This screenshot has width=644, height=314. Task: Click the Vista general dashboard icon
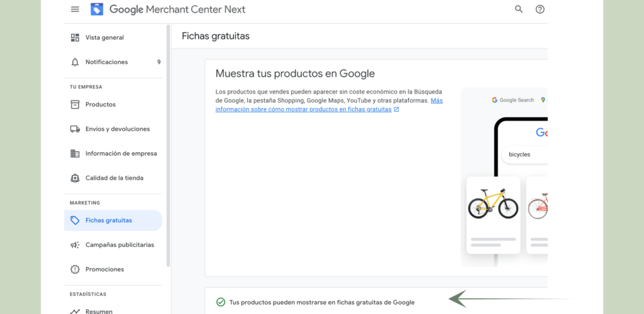[75, 38]
